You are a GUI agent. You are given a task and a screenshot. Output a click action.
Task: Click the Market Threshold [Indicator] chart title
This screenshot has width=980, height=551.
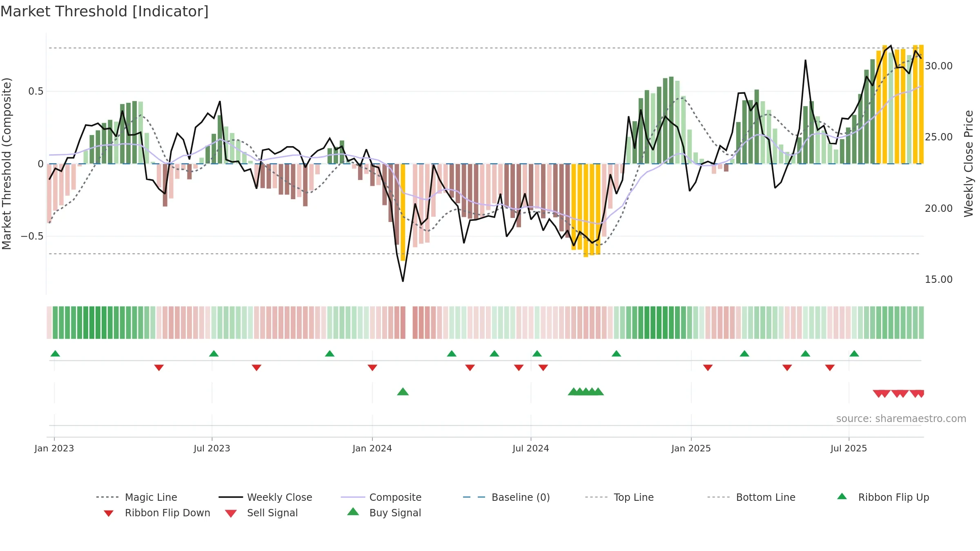[x=105, y=11]
